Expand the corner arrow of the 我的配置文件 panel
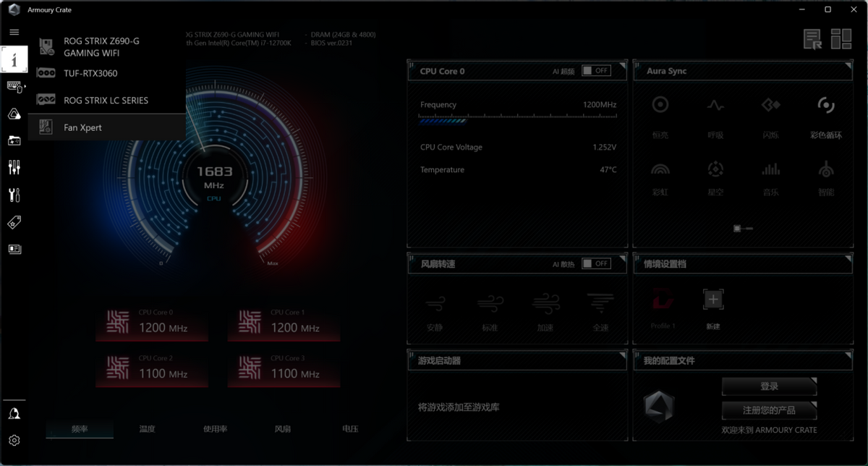 [x=848, y=355]
